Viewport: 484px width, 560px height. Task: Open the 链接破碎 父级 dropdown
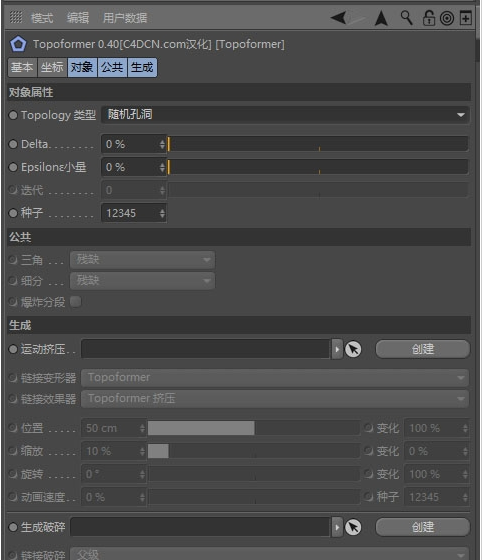pyautogui.click(x=270, y=555)
